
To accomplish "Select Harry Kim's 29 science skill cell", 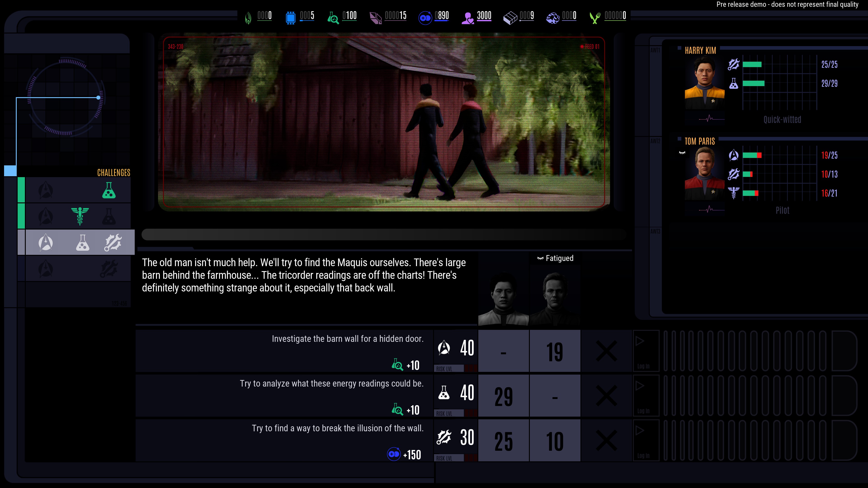I will [x=503, y=395].
